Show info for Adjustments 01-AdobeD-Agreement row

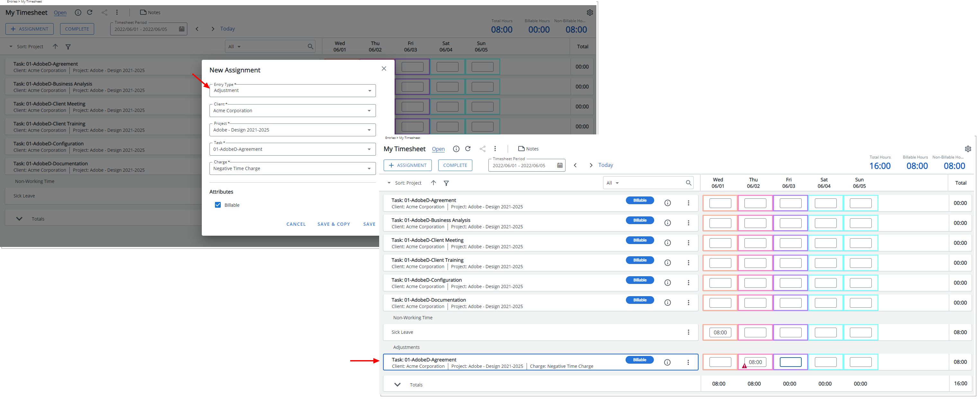667,362
